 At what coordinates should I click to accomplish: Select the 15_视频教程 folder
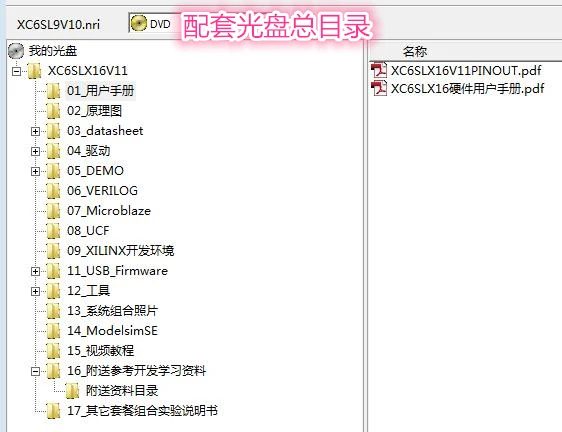100,351
